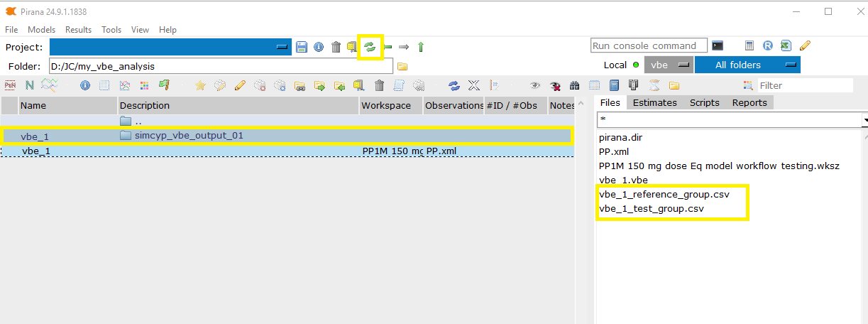The image size is (868, 324).
Task: Sort by the Observations column header
Action: coord(454,105)
